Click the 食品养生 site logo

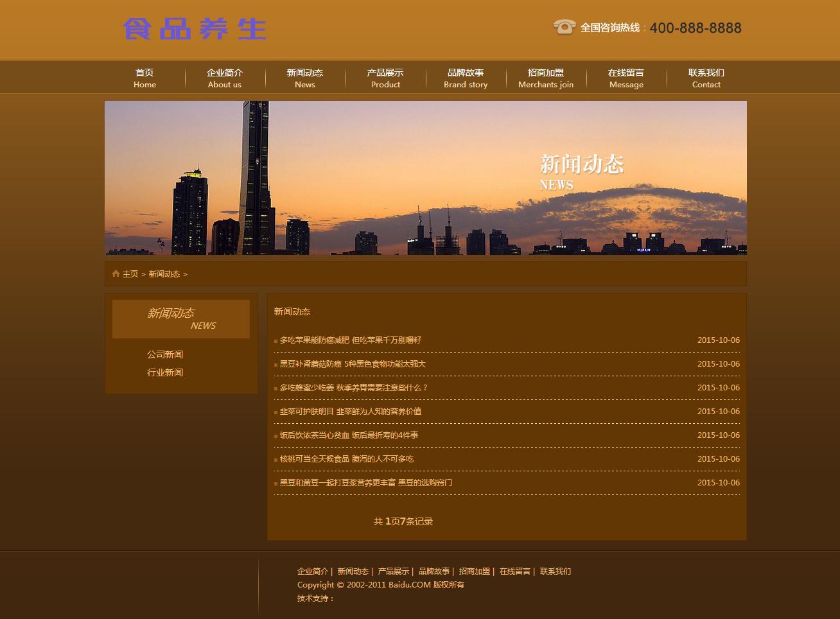pyautogui.click(x=194, y=29)
